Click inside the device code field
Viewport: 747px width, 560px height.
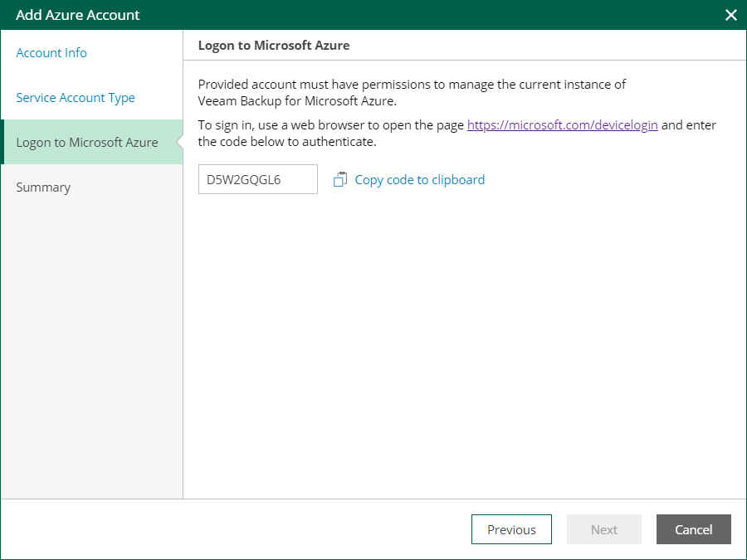coord(257,179)
